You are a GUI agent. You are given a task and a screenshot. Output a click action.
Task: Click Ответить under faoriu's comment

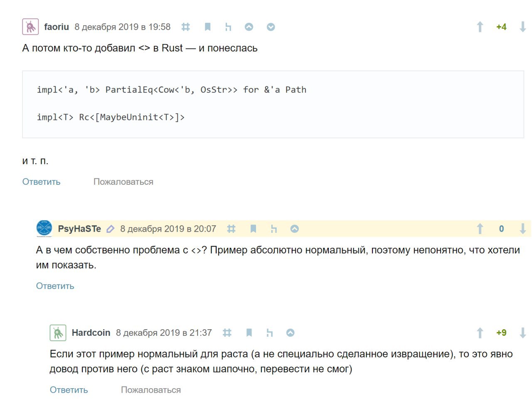(41, 182)
